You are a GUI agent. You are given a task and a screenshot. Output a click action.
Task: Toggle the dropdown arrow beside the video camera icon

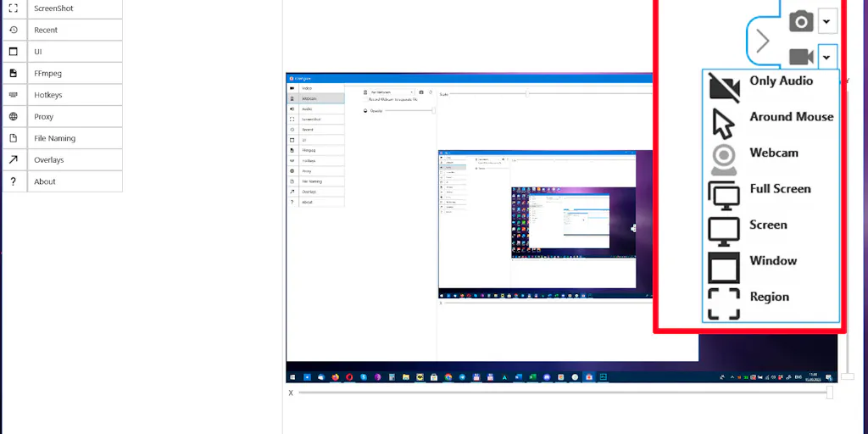point(826,57)
